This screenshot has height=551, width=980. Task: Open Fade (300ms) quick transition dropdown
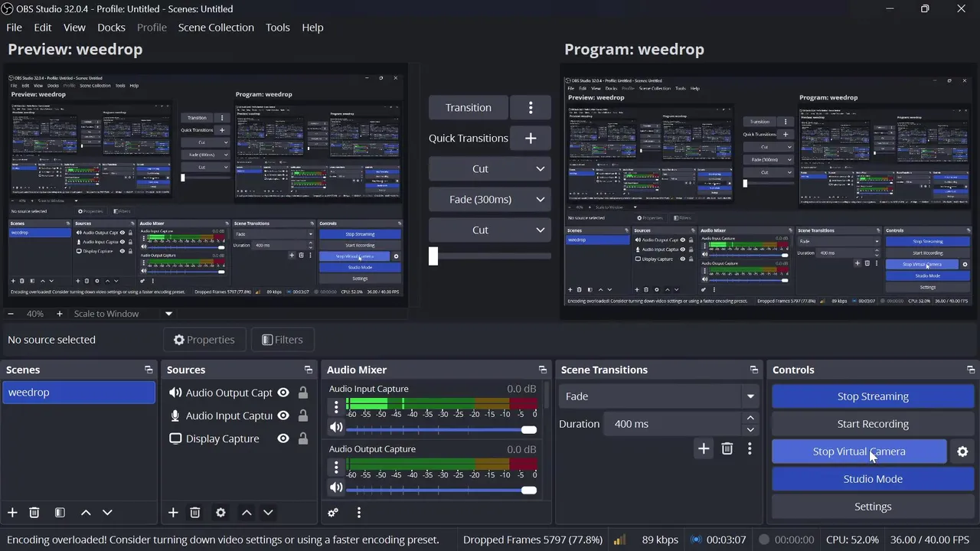point(489,199)
